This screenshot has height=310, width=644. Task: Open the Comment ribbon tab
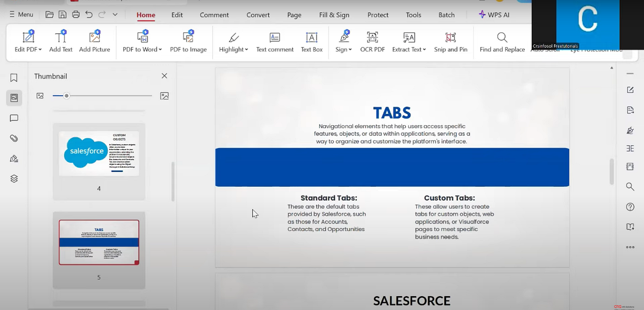(214, 15)
